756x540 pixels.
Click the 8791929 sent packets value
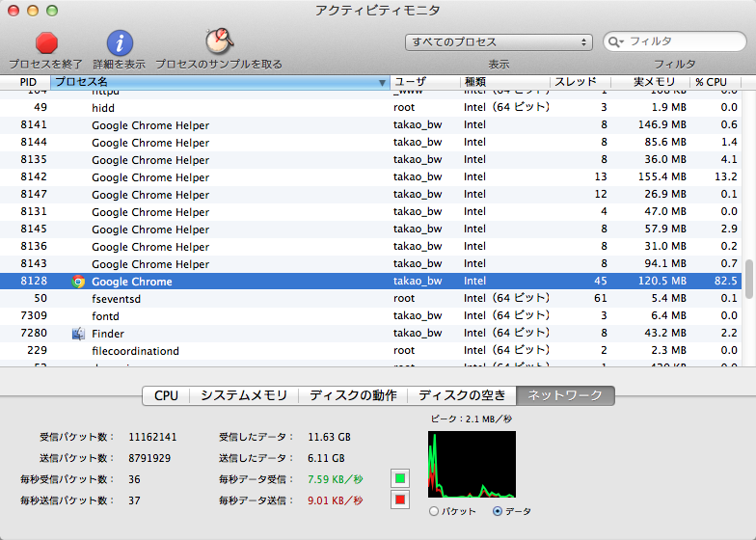pos(149,458)
